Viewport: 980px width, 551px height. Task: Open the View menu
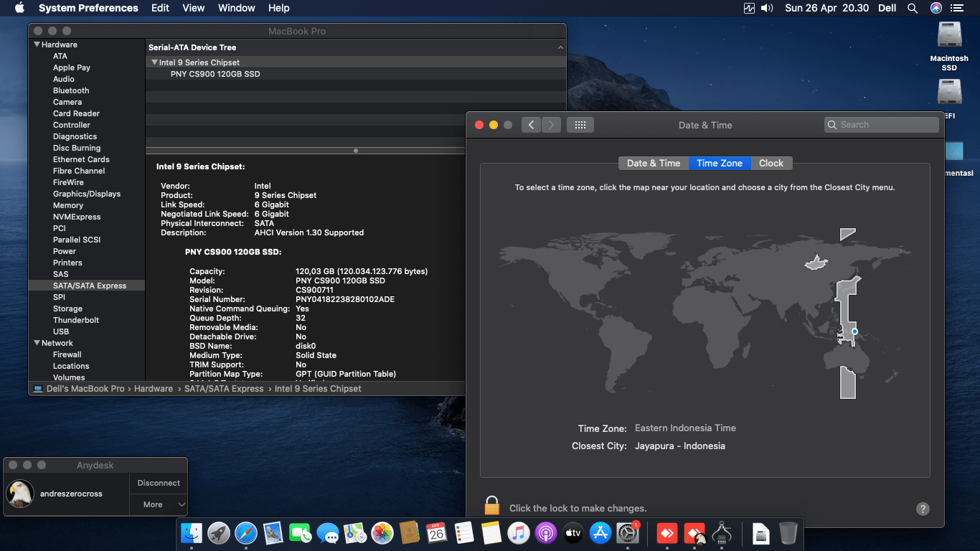point(194,8)
